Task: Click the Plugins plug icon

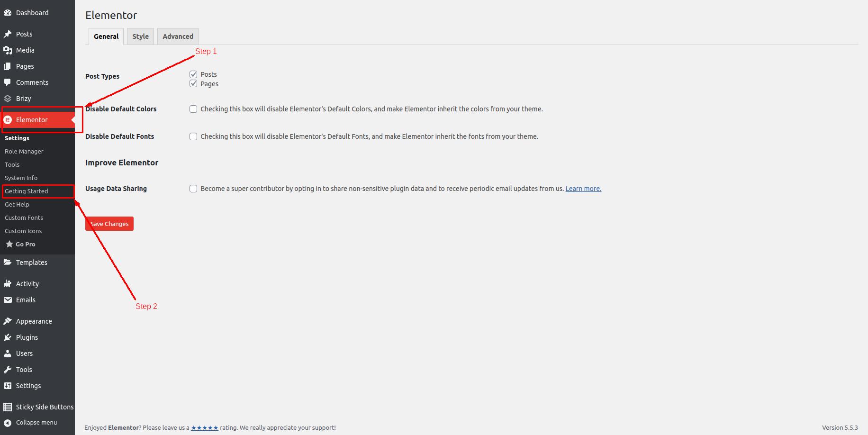Action: 8,337
